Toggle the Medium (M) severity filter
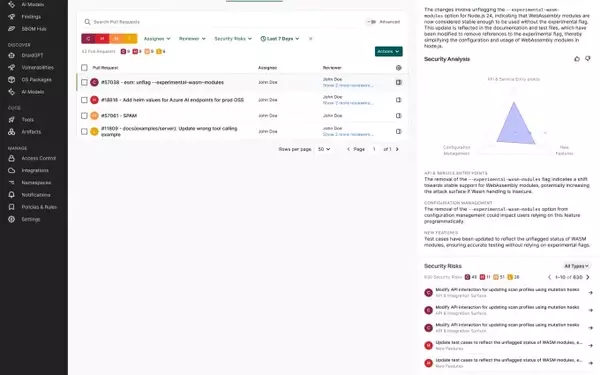600x375 pixels. tap(116, 39)
